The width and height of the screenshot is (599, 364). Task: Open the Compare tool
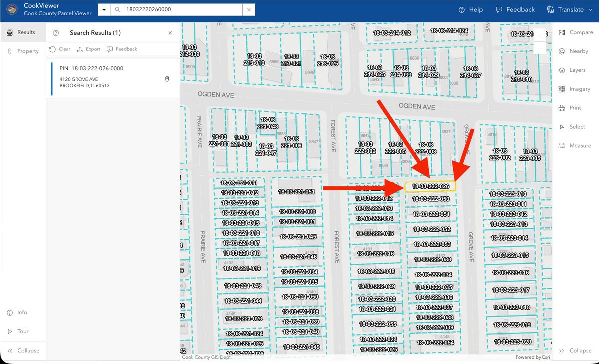575,32
